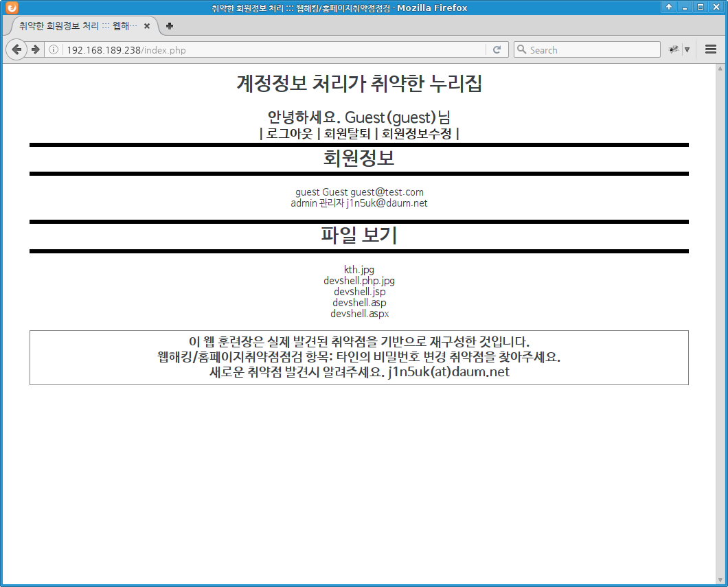Image resolution: width=728 pixels, height=587 pixels.
Task: Open the devshell.php.jpg file link
Action: click(x=359, y=281)
